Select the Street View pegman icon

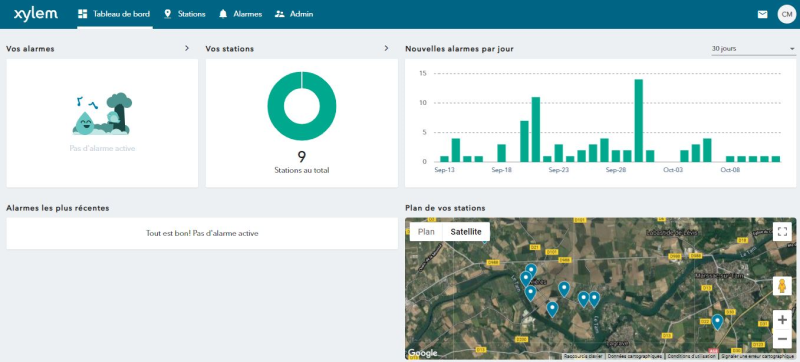(x=782, y=286)
